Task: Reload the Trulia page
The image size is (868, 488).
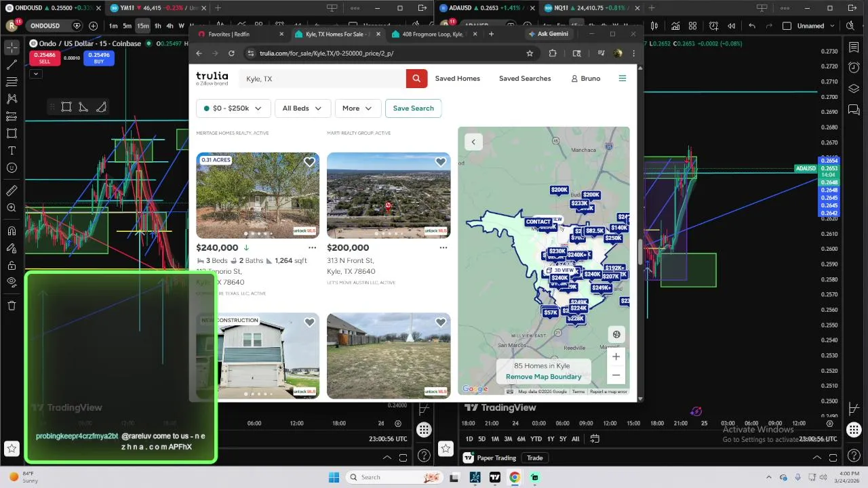Action: tap(231, 54)
